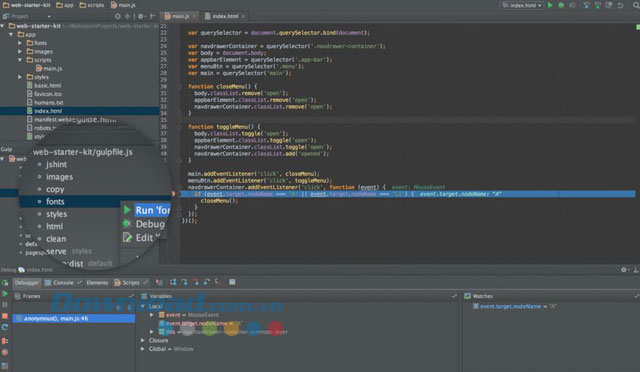Hide the Project tool window
The image size is (640, 372).
coord(153,16)
